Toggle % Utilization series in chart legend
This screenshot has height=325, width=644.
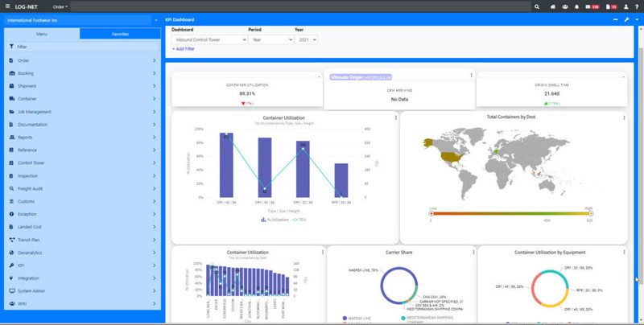click(275, 219)
